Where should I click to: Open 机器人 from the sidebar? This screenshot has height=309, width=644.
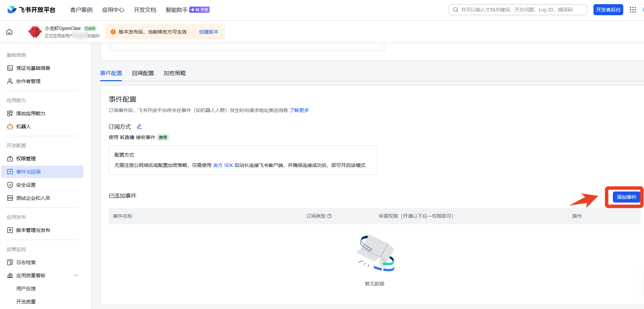pyautogui.click(x=24, y=127)
